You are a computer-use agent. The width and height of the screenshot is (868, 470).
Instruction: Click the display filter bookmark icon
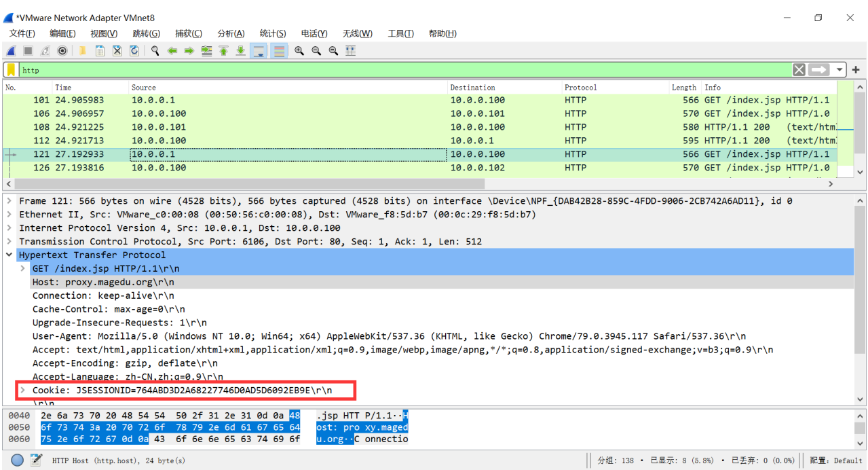12,70
